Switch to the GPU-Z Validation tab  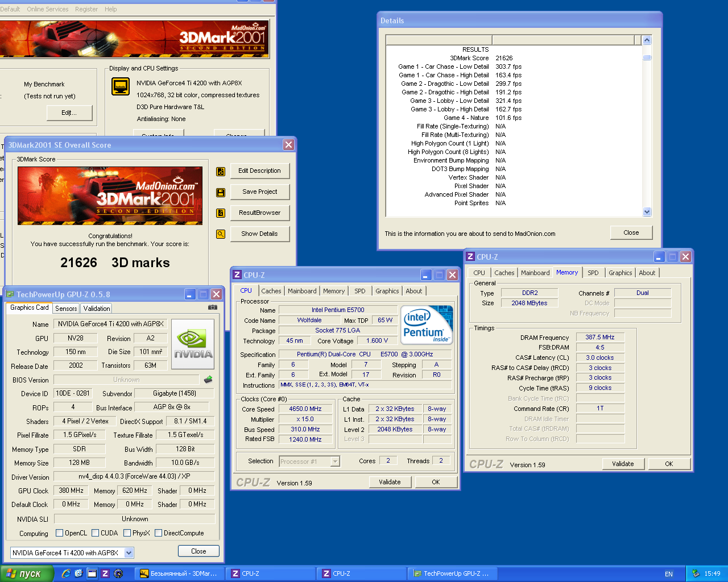tap(97, 309)
